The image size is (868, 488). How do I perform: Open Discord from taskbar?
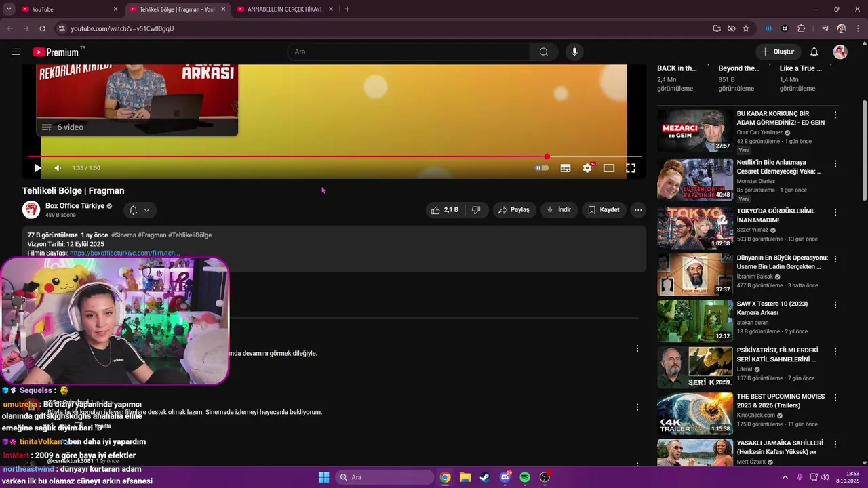tap(505, 477)
